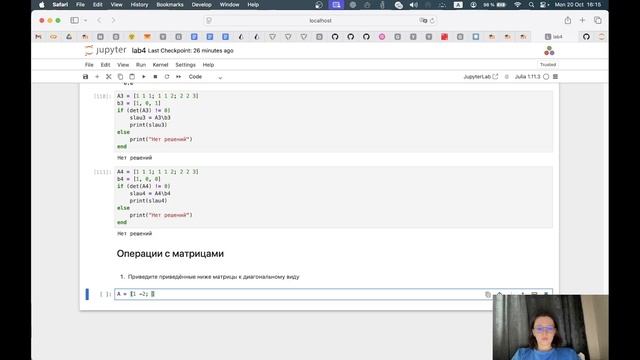Show Safari tab overview
Viewport: 640px width, 360px height.
pos(598,20)
